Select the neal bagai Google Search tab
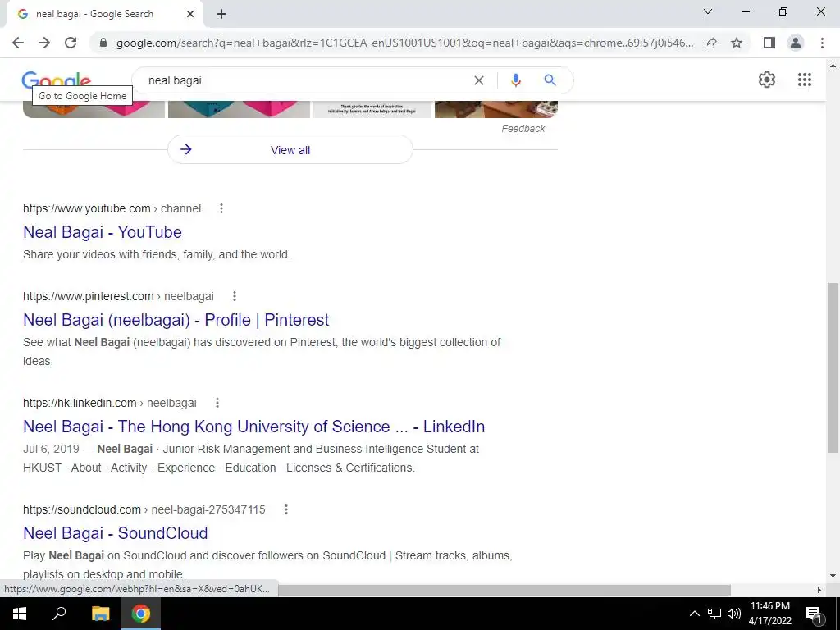Viewport: 840px width, 630px height. pos(104,14)
